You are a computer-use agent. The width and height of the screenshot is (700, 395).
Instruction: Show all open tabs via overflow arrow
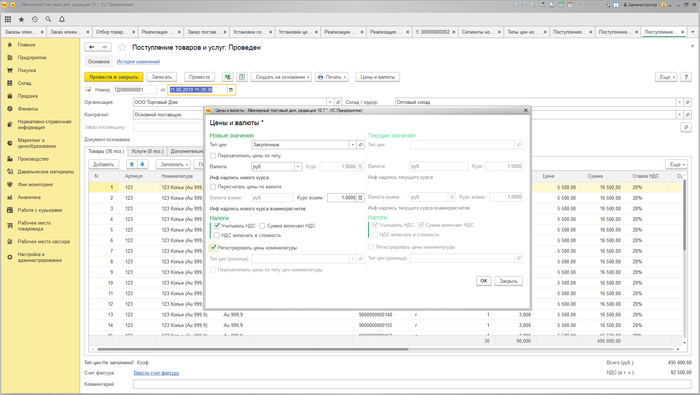point(693,32)
